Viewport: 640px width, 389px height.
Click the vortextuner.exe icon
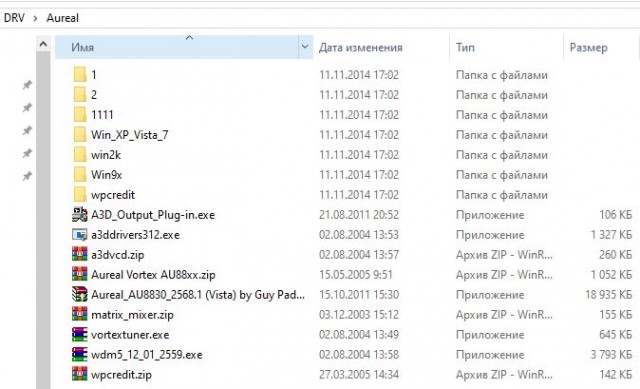(80, 334)
